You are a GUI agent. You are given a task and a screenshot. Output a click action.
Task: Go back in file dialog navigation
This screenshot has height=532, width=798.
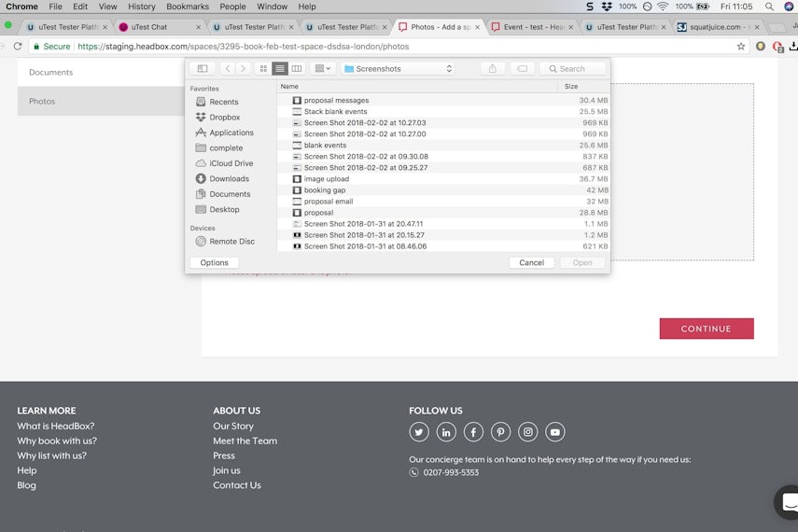point(227,68)
